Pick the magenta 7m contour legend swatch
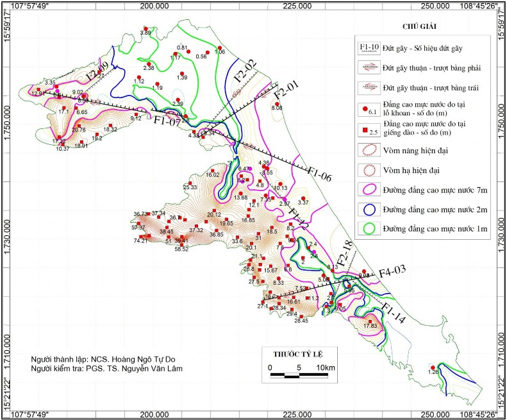The image size is (507, 420). coord(369,190)
